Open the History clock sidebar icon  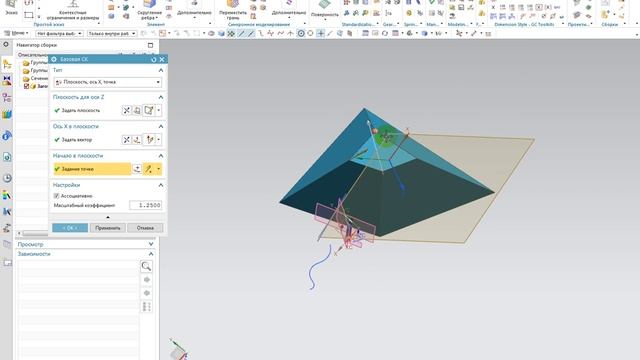coord(7,178)
